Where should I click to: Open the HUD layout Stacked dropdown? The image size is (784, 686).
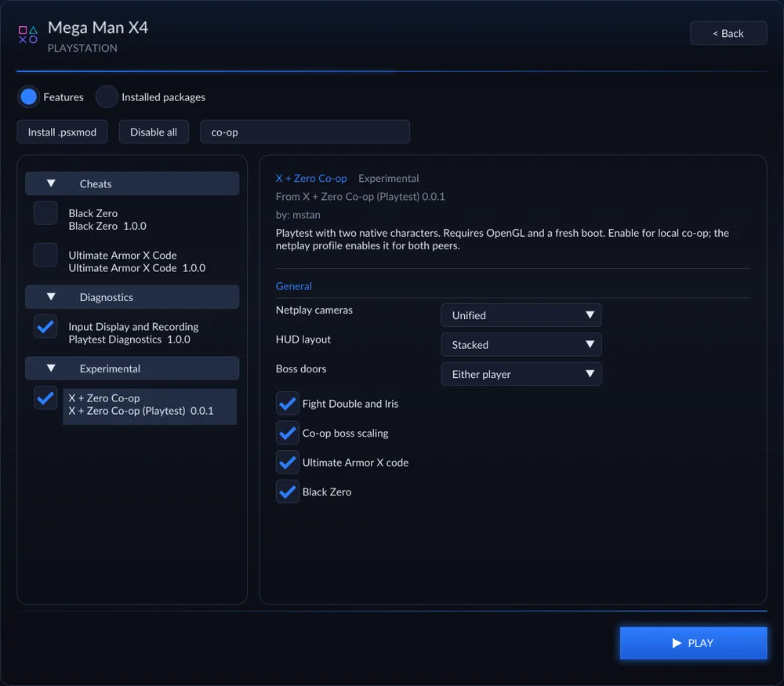click(x=521, y=344)
